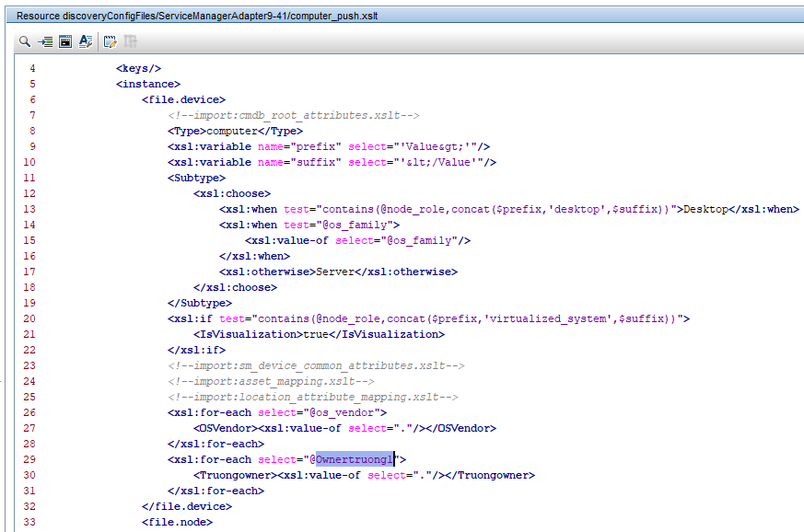
Task: Click the highlighted @Ownertruong1 text
Action: click(355, 459)
